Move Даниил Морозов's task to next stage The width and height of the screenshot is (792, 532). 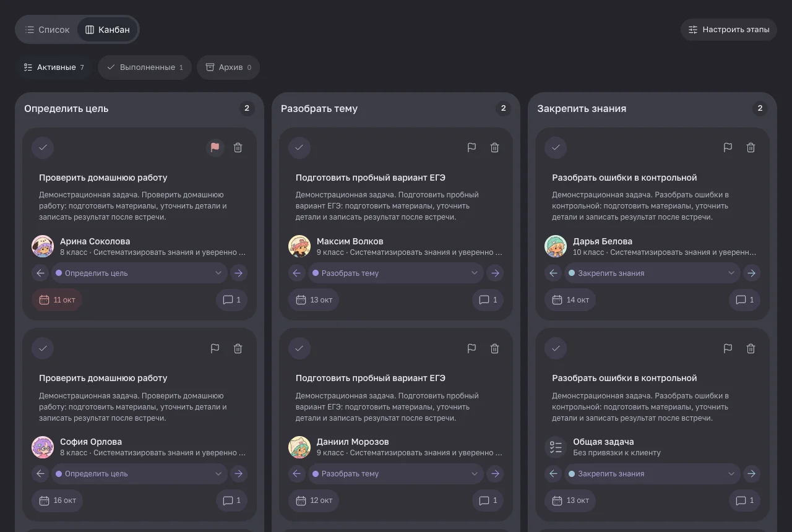coord(494,474)
